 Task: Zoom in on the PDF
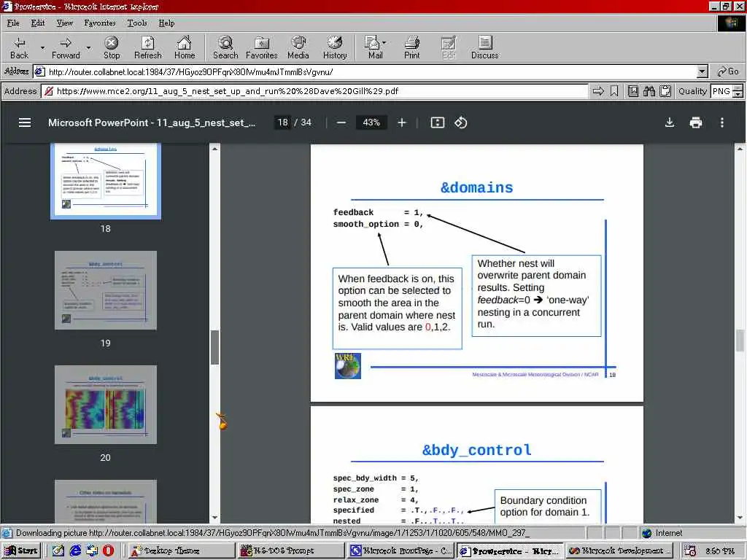click(x=402, y=122)
